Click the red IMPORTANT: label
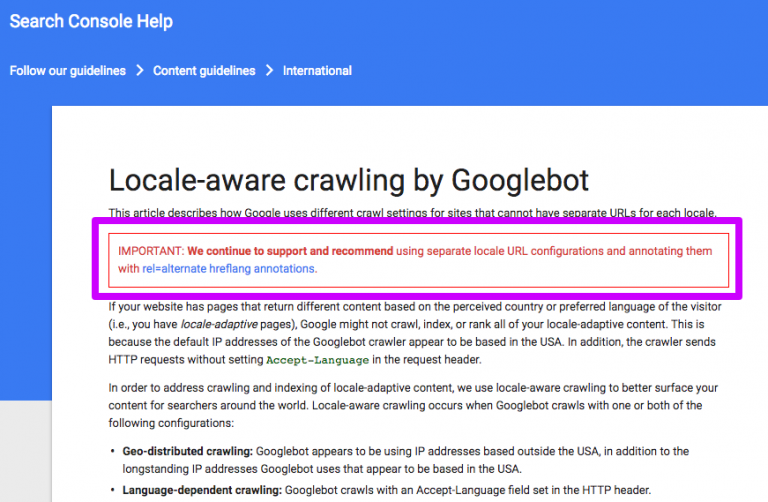This screenshot has width=768, height=502. click(x=151, y=251)
